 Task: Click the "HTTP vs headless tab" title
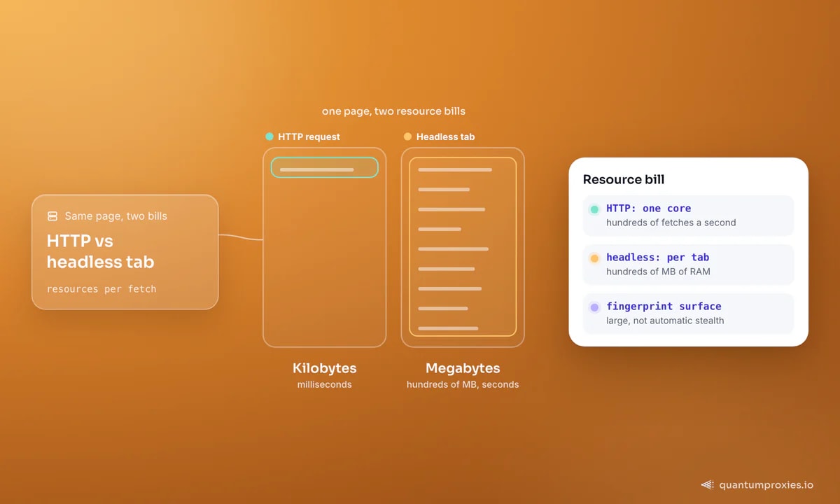tap(101, 251)
